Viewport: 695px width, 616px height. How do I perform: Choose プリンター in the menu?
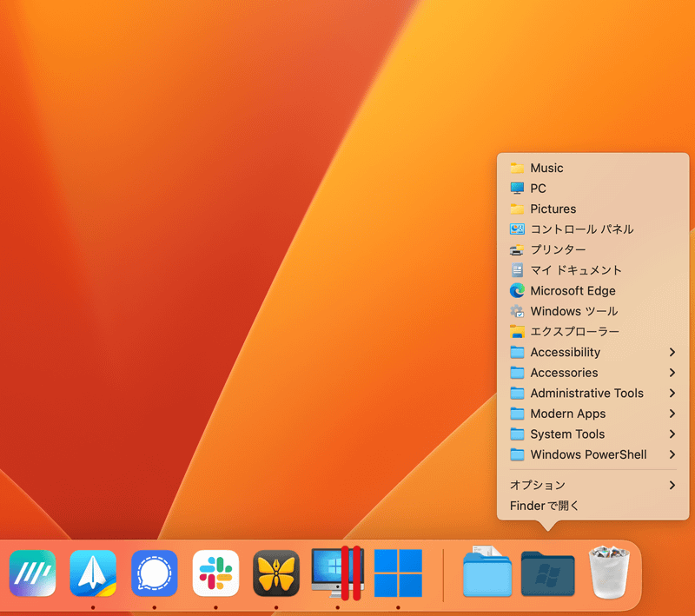[x=593, y=250]
